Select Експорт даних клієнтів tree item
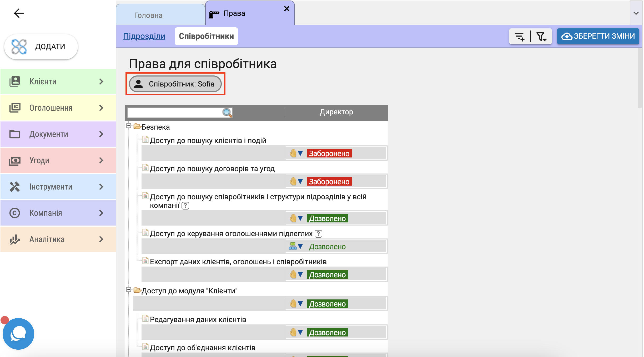The width and height of the screenshot is (644, 357). pyautogui.click(x=238, y=262)
